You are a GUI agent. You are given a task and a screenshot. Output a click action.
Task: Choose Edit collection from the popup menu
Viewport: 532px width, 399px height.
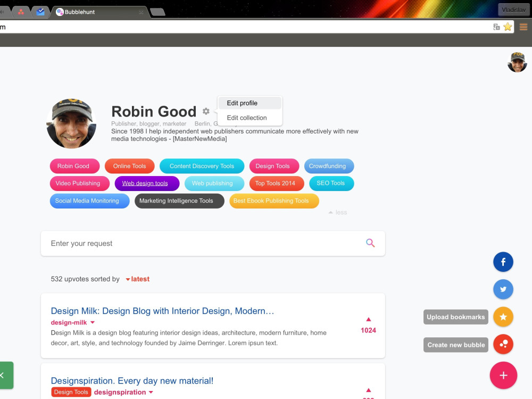[x=250, y=118]
